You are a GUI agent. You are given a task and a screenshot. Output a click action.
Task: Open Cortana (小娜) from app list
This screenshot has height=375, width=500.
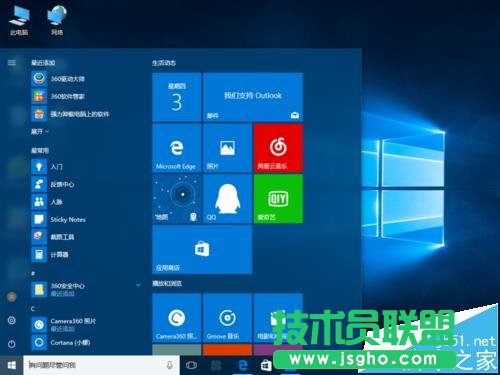(x=61, y=342)
